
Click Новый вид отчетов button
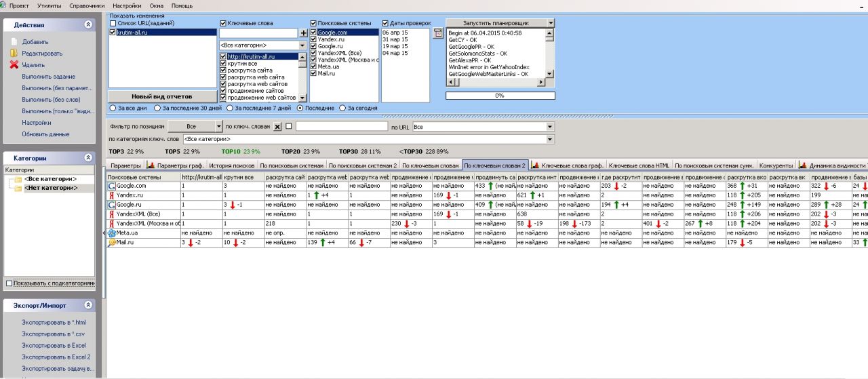[161, 96]
